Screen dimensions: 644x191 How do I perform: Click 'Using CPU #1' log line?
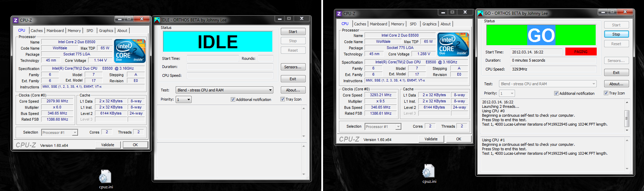pos(493,140)
